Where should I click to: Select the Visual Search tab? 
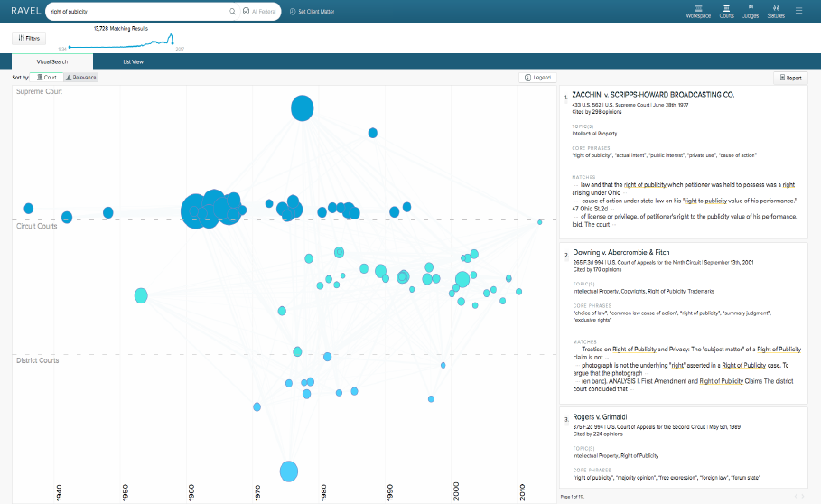click(x=52, y=61)
